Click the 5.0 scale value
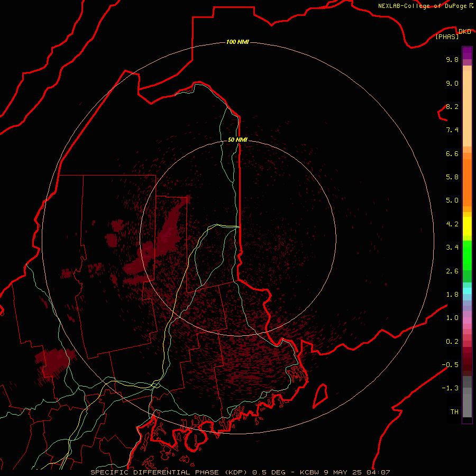Screen dimensions: 476x476 [x=452, y=200]
